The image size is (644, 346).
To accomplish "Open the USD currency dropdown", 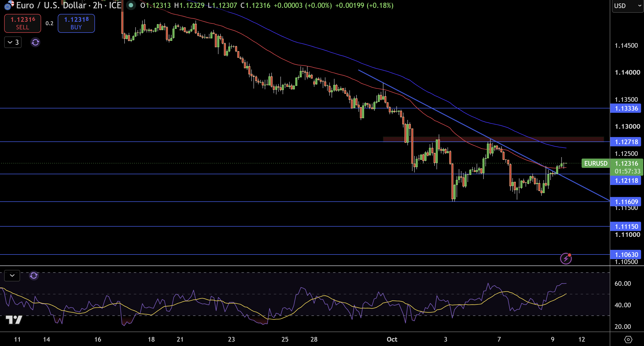I will pos(627,6).
